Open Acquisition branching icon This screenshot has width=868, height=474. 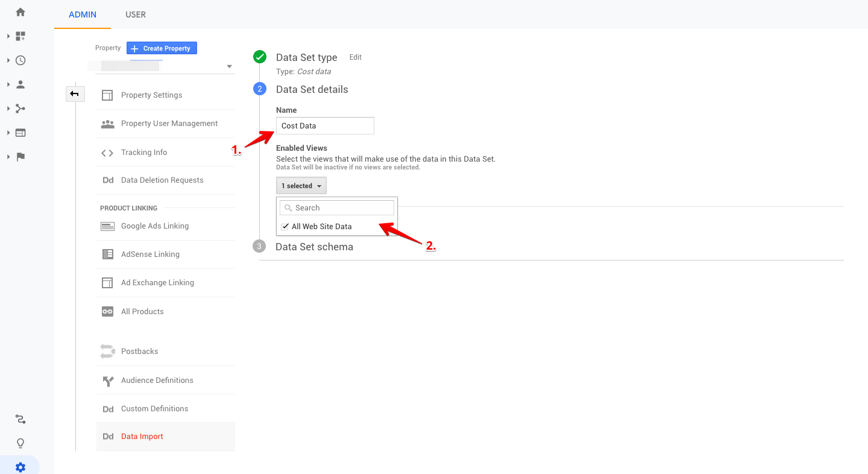point(20,109)
